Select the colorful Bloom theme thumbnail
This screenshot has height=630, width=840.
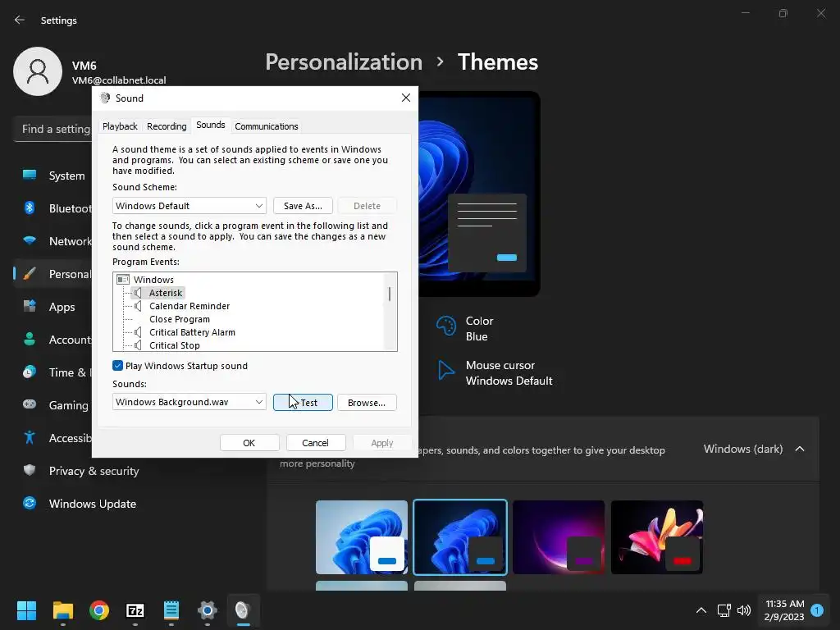pos(657,537)
